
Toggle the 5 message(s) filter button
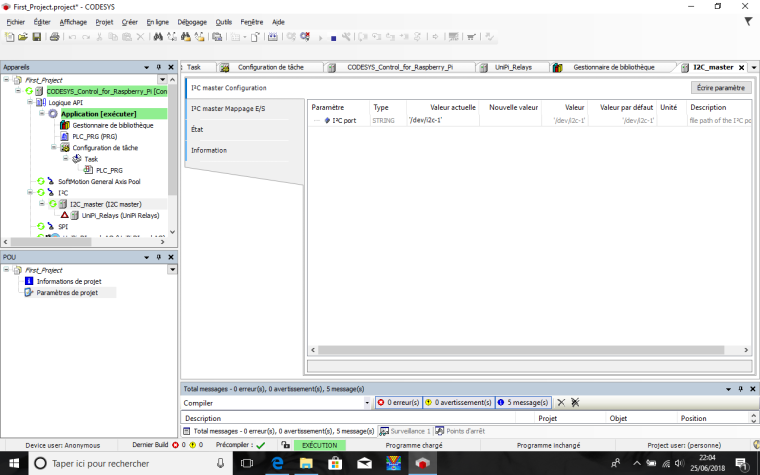523,403
